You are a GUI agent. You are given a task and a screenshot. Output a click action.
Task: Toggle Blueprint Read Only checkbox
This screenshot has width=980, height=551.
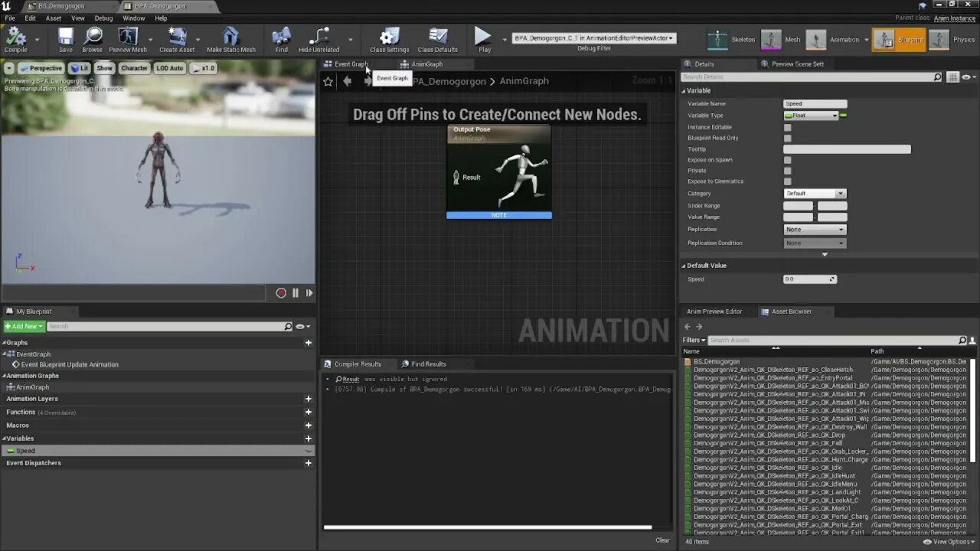(787, 138)
